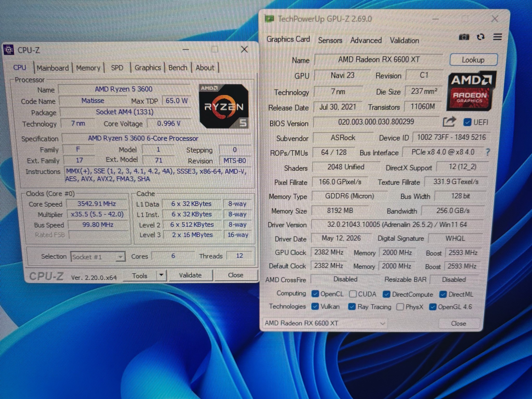
Task: Click the Multiplier value x35.5
Action: point(97,214)
